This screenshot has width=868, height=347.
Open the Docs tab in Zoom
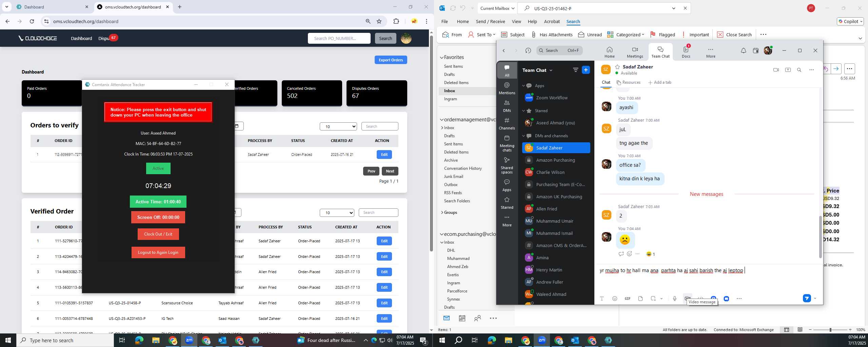[x=686, y=52]
